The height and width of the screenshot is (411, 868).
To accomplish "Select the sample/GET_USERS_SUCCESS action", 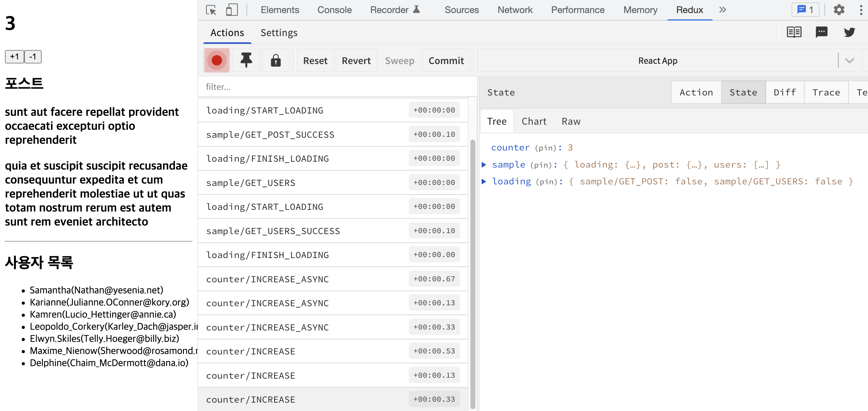I will tap(333, 231).
